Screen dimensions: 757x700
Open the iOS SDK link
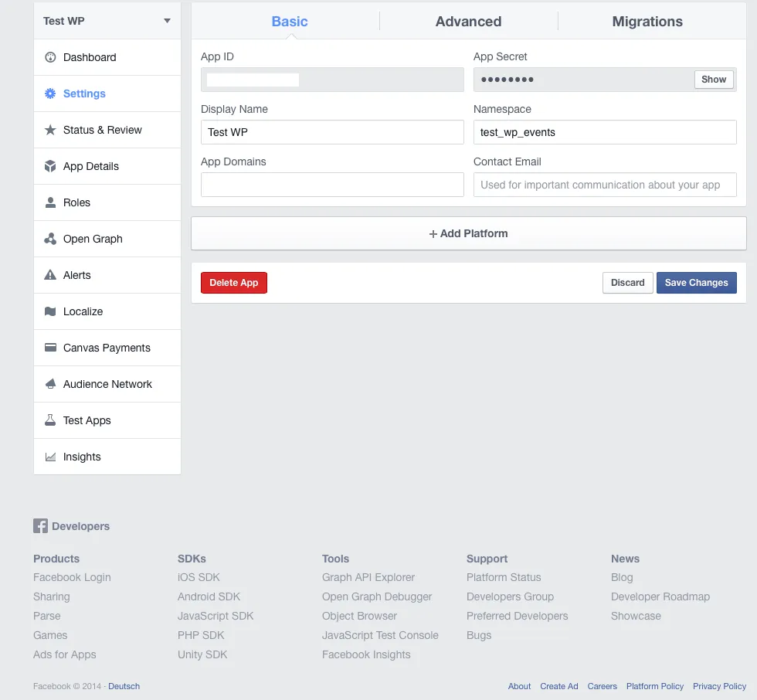(x=199, y=577)
